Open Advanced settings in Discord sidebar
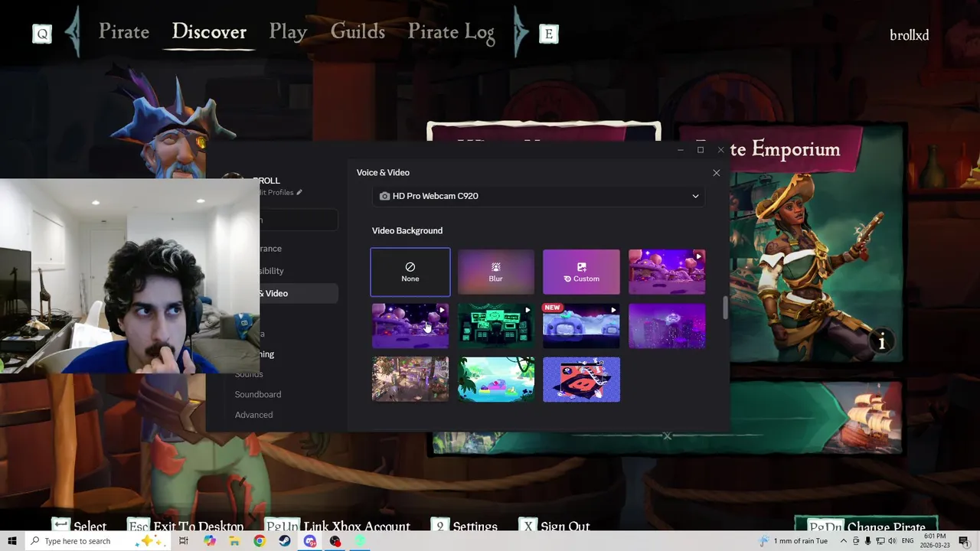Viewport: 980px width, 551px height. [253, 415]
